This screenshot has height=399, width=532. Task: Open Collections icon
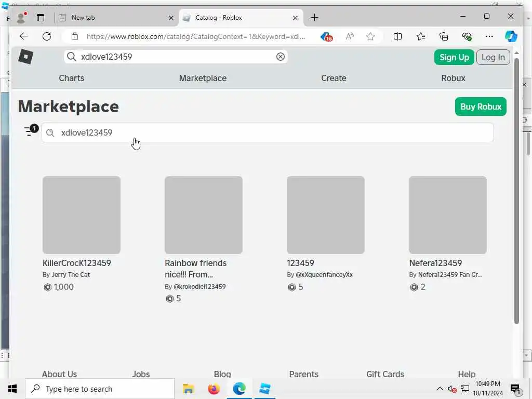click(444, 36)
